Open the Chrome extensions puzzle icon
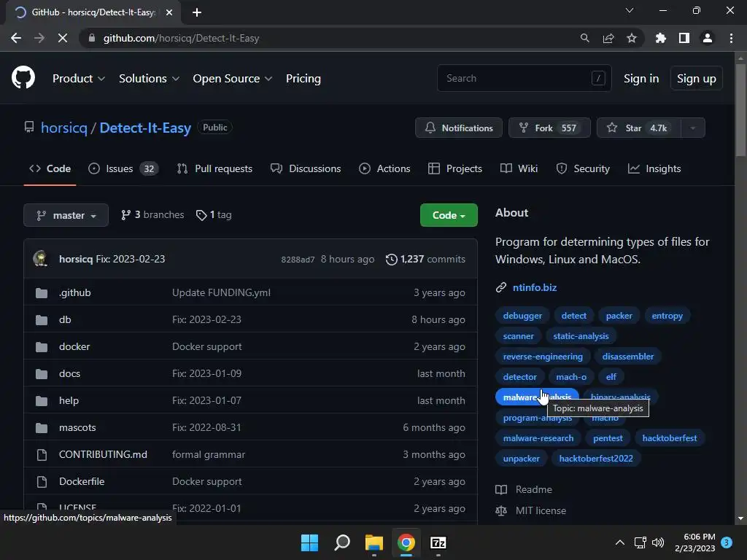Image resolution: width=747 pixels, height=560 pixels. (661, 38)
